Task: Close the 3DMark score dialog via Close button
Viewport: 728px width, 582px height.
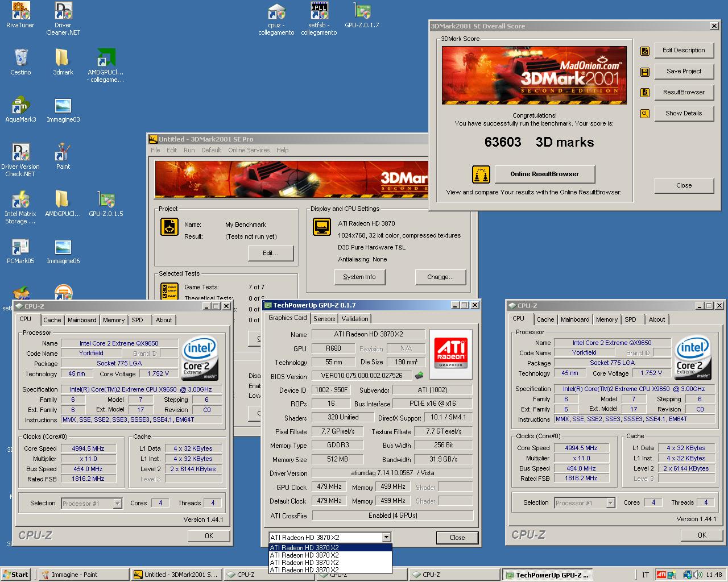Action: pyautogui.click(x=684, y=186)
